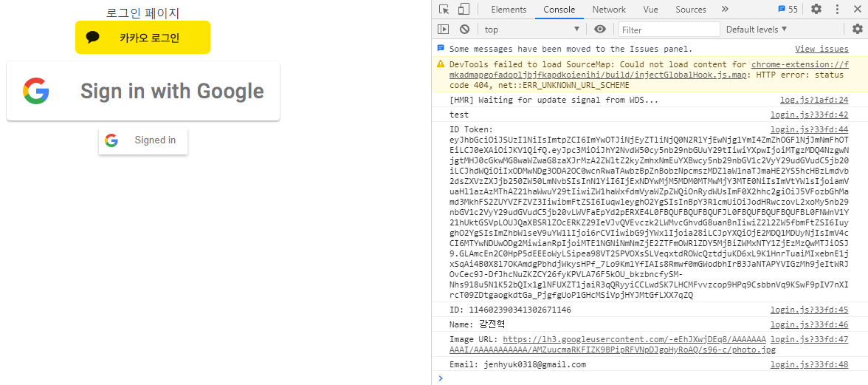Image resolution: width=868 pixels, height=385 pixels.
Task: Open the Default levels dropdown
Action: click(x=757, y=30)
